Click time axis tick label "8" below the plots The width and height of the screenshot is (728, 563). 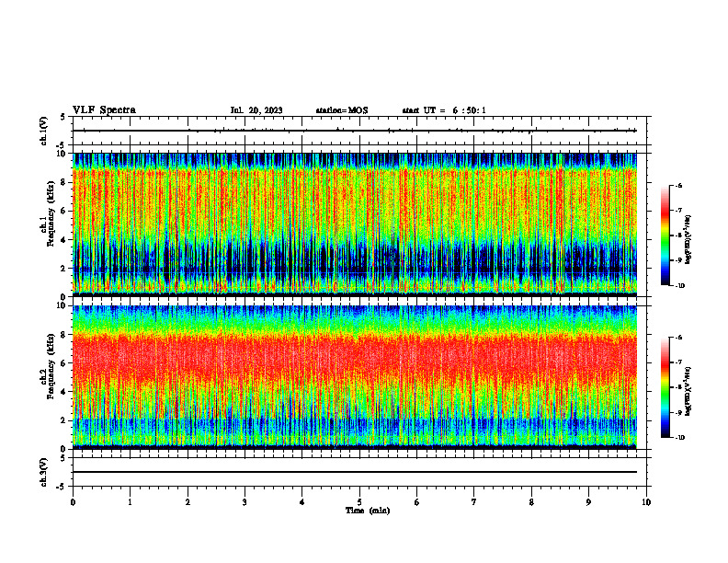[531, 502]
